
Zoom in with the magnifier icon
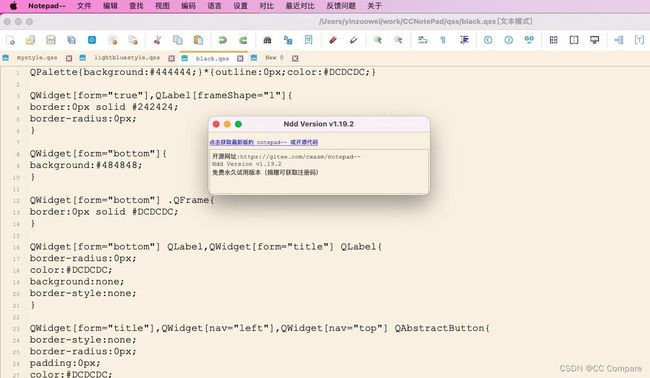pyautogui.click(x=378, y=40)
